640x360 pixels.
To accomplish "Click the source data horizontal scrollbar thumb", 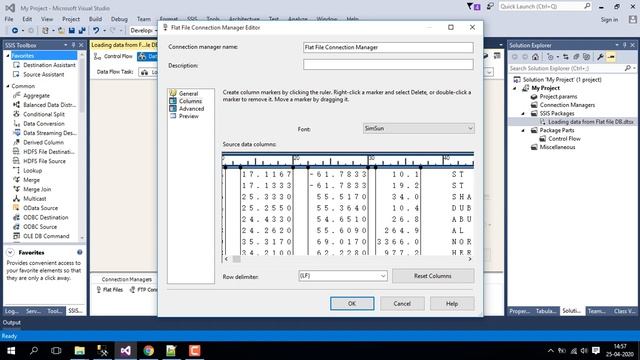I will (x=236, y=259).
